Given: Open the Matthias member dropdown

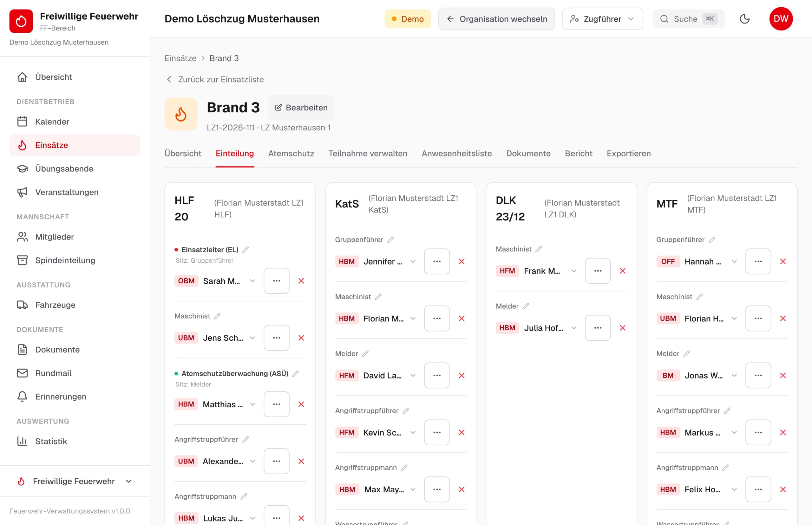Looking at the screenshot, I should pos(215,404).
